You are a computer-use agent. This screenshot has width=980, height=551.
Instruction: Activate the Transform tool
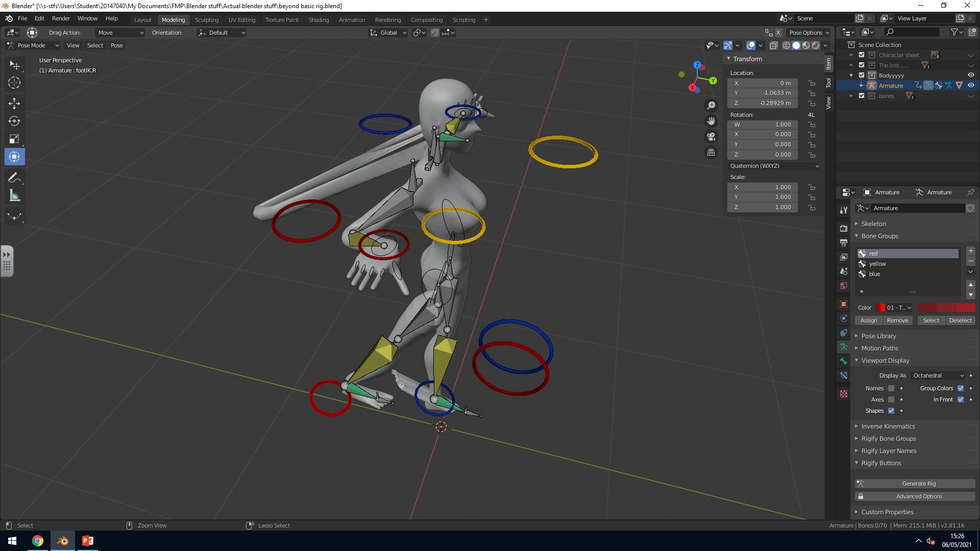(14, 157)
